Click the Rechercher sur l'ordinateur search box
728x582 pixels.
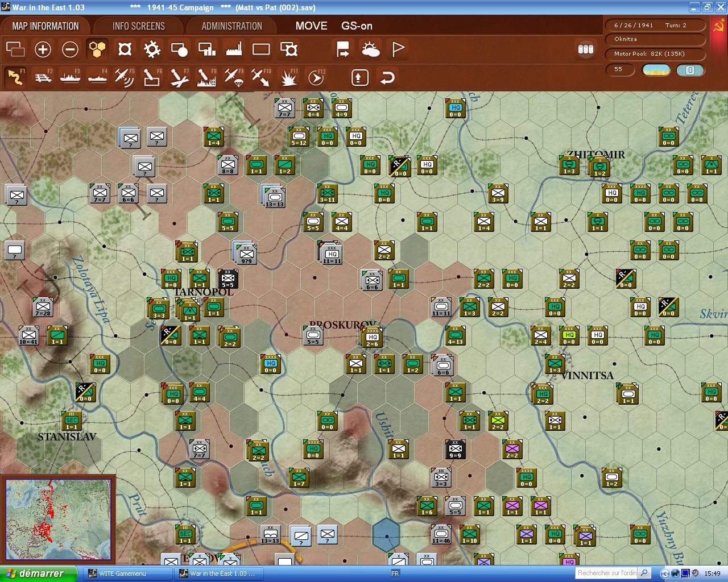point(606,573)
